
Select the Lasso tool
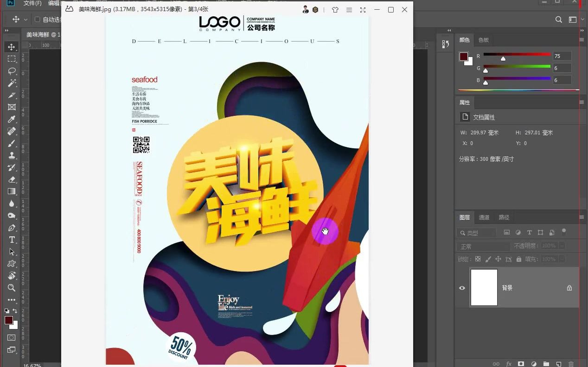[11, 71]
